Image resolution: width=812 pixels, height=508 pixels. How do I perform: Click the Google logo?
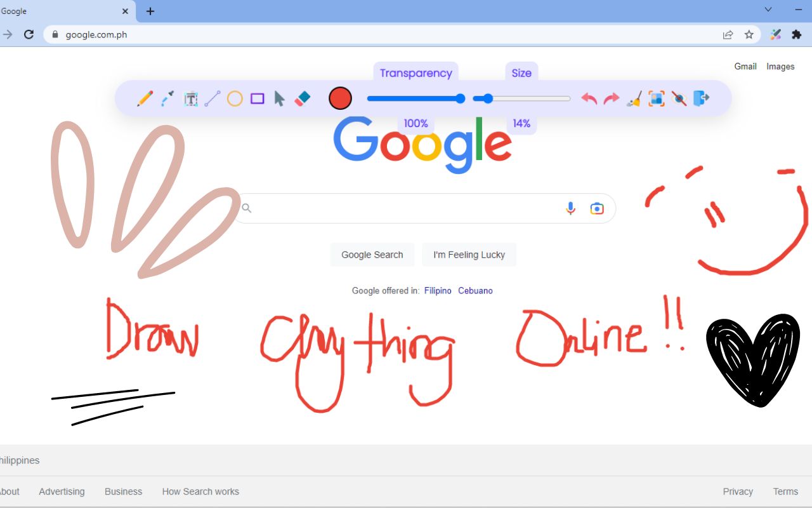(422, 145)
